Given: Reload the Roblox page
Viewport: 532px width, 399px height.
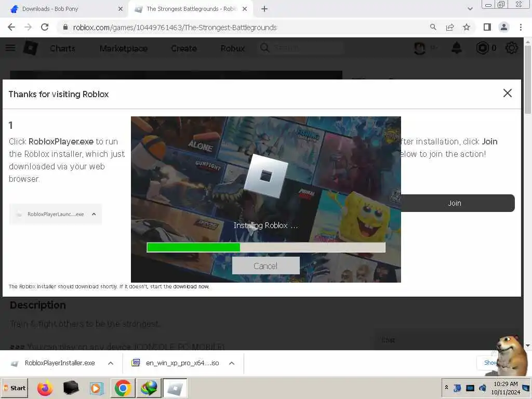Looking at the screenshot, I should coord(45,27).
